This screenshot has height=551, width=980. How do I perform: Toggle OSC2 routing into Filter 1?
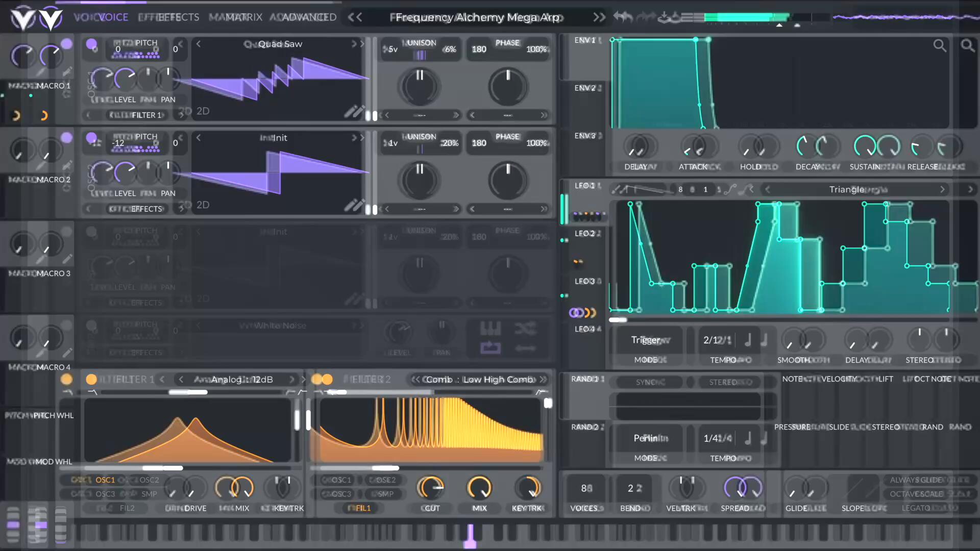coord(149,480)
